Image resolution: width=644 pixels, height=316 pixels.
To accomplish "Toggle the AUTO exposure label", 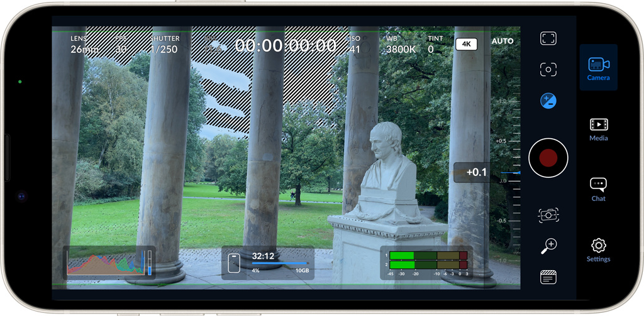I will pos(502,41).
